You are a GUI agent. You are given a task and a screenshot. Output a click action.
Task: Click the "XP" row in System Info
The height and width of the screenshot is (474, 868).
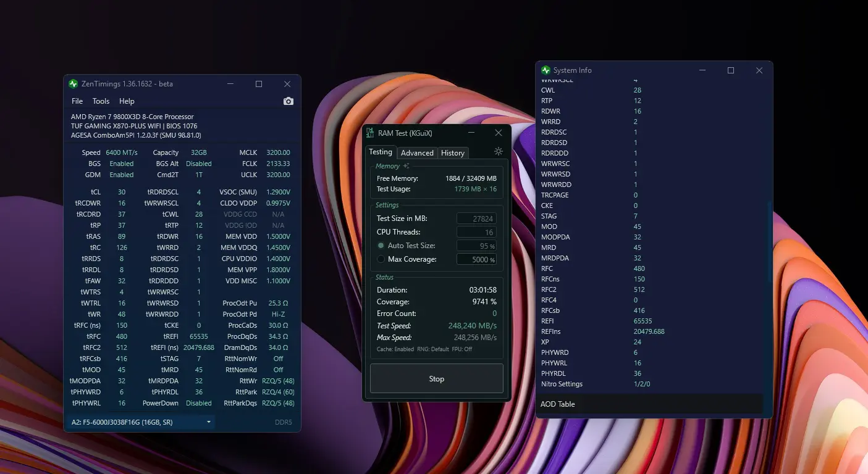click(649, 342)
